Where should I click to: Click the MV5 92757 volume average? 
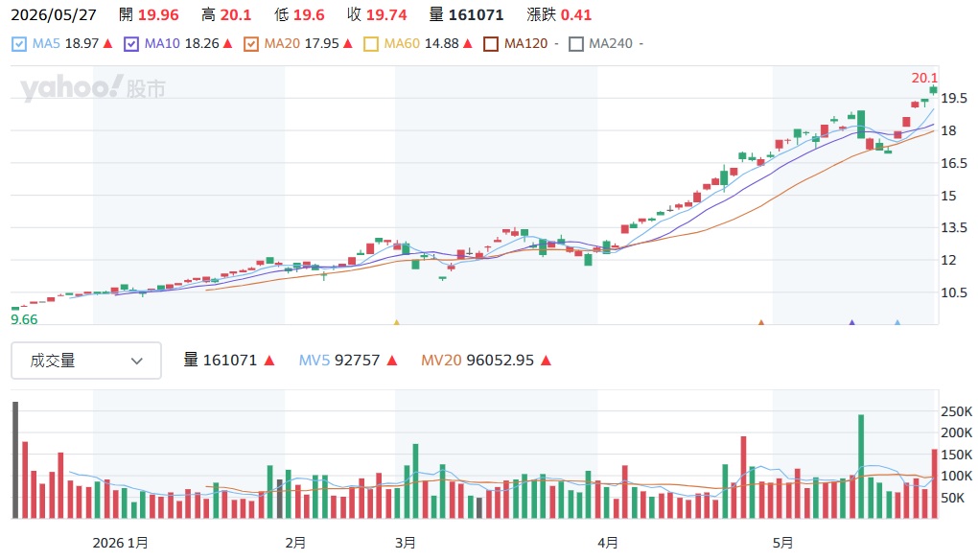(339, 361)
